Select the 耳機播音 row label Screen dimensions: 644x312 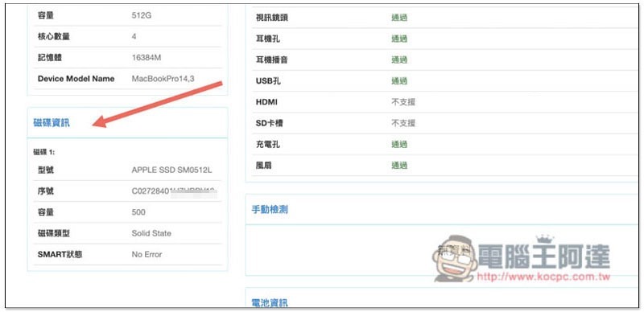[272, 60]
